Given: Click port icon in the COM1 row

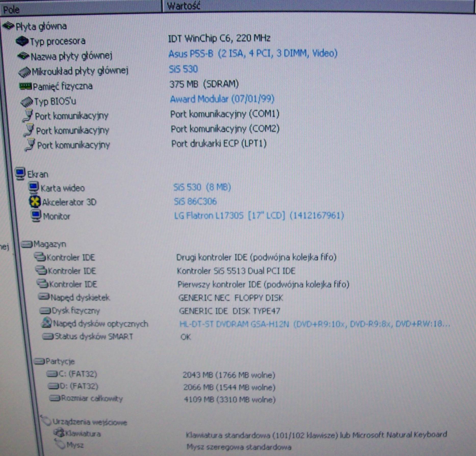Looking at the screenshot, I should 28,115.
